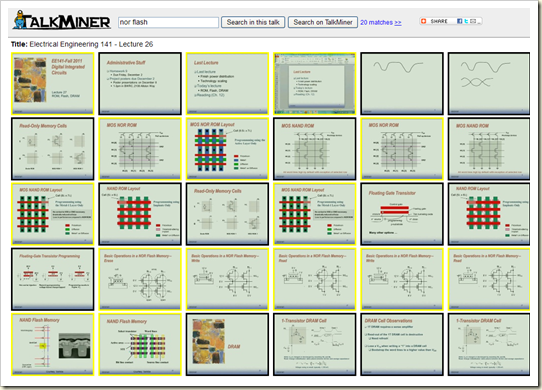Open the PowerPoint window screenshot slide thumbnail
Viewport: 542px width, 390px height.
315,83
